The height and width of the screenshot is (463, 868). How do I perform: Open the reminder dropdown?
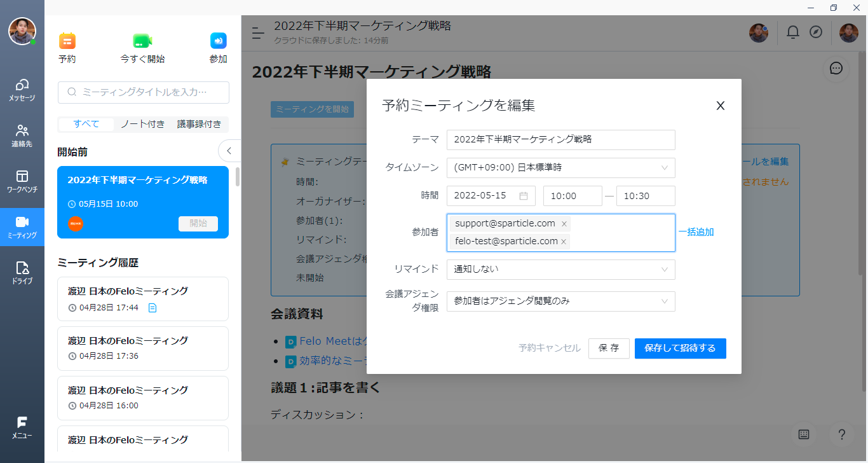560,269
